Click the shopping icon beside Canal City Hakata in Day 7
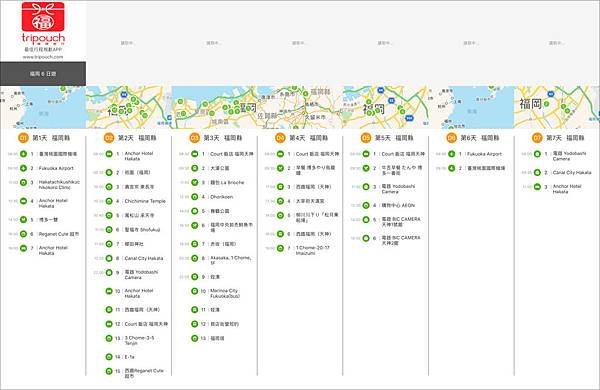Image resolution: width=600 pixels, height=390 pixels. 538,173
